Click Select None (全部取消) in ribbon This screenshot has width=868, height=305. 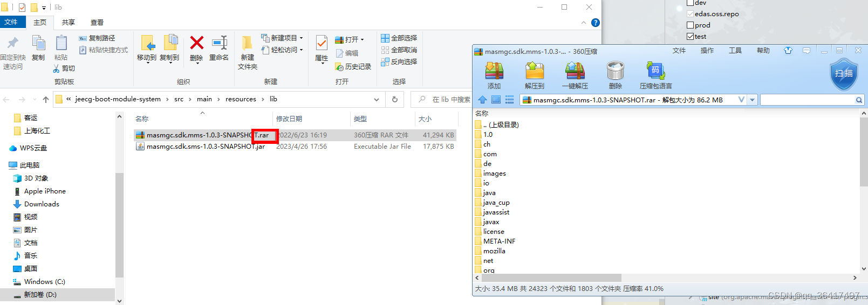tap(399, 50)
